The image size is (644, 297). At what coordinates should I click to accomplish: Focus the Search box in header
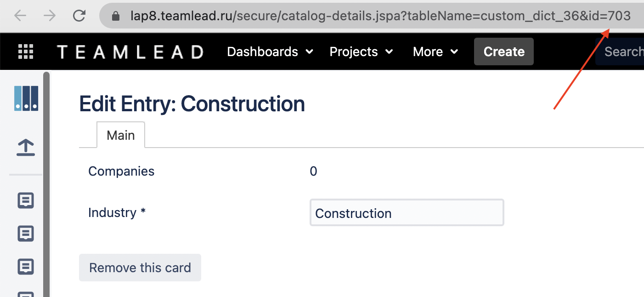coord(622,51)
